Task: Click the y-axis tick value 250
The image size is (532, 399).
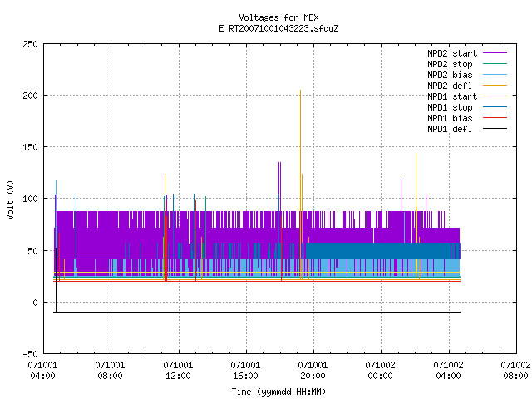Action: 30,44
